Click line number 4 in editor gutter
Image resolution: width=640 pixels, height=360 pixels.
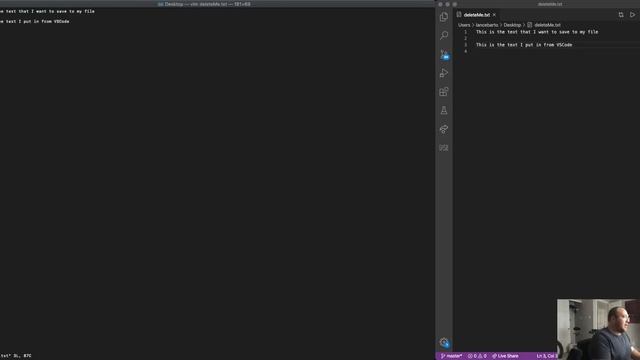click(465, 51)
